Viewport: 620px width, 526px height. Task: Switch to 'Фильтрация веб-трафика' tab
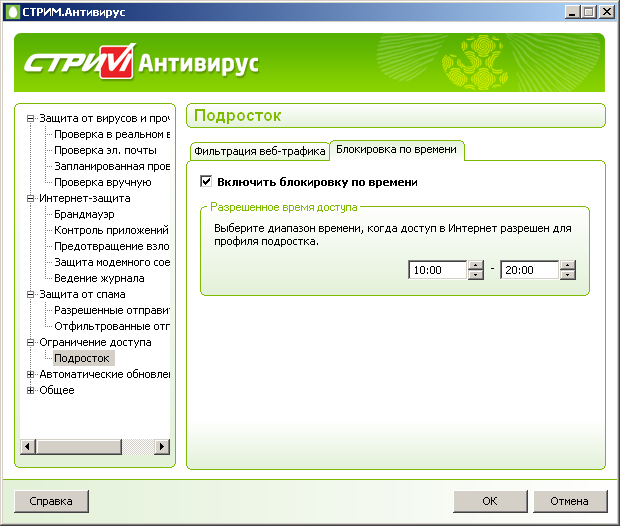(x=259, y=151)
